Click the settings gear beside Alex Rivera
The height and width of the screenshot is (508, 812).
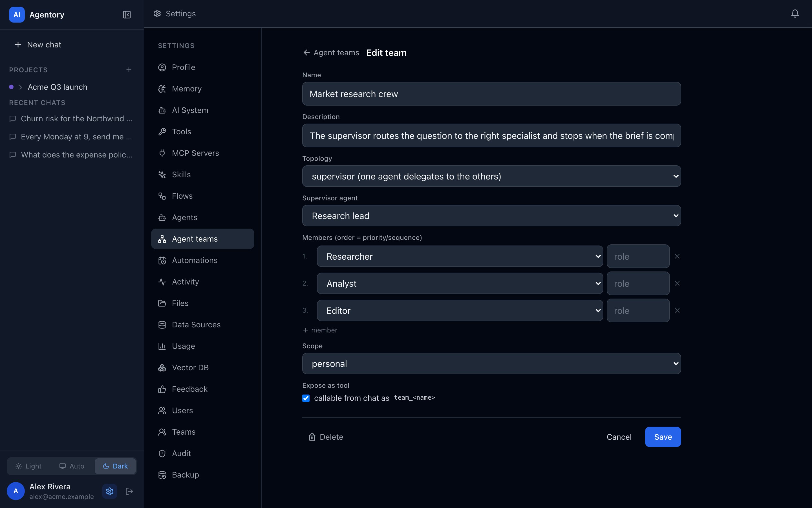click(109, 491)
